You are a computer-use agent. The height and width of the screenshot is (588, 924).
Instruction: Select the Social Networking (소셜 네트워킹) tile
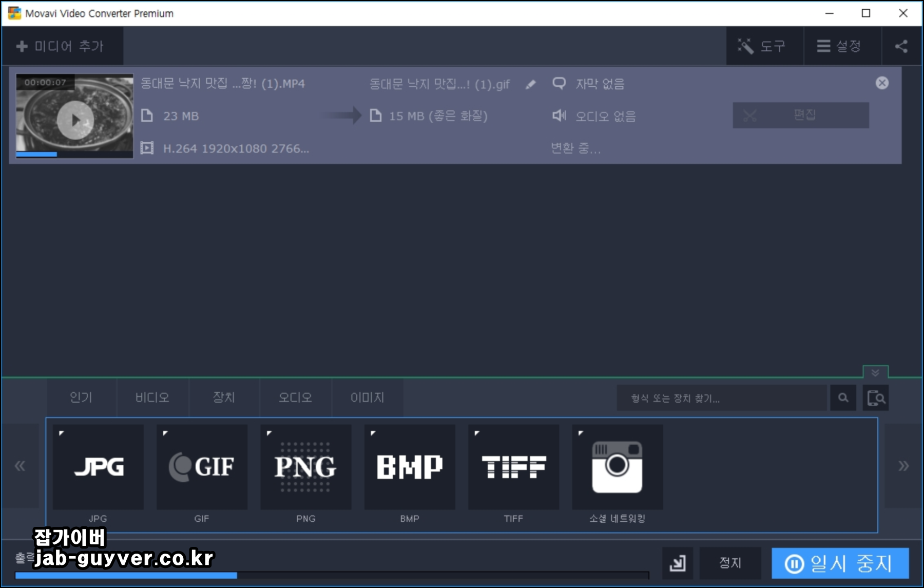tap(618, 467)
